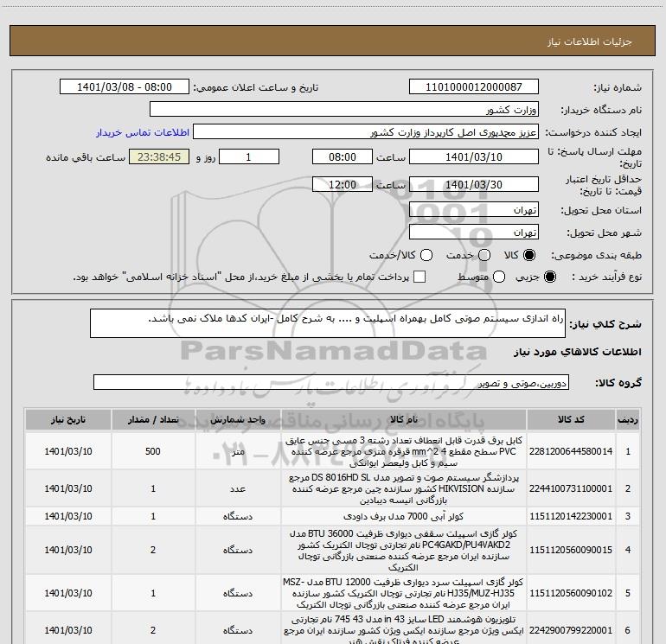Image resolution: width=666 pixels, height=644 pixels.
Task: Click product code 1151120560090015
Action: pyautogui.click(x=571, y=550)
